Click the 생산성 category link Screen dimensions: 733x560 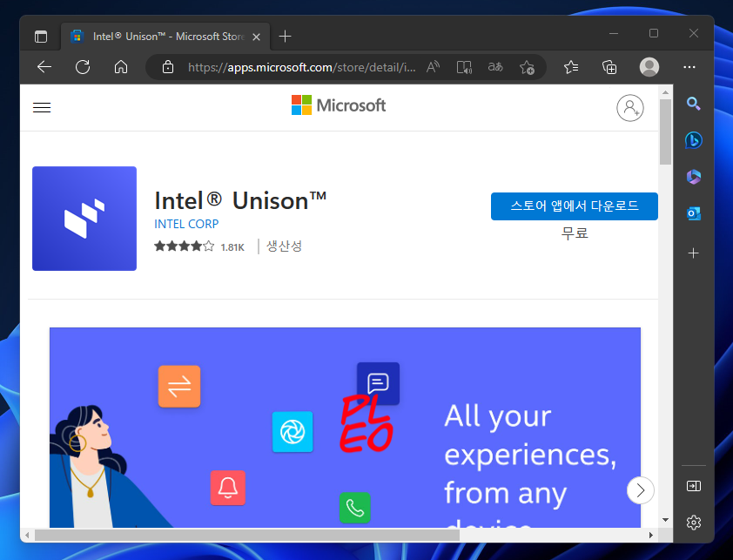click(284, 246)
